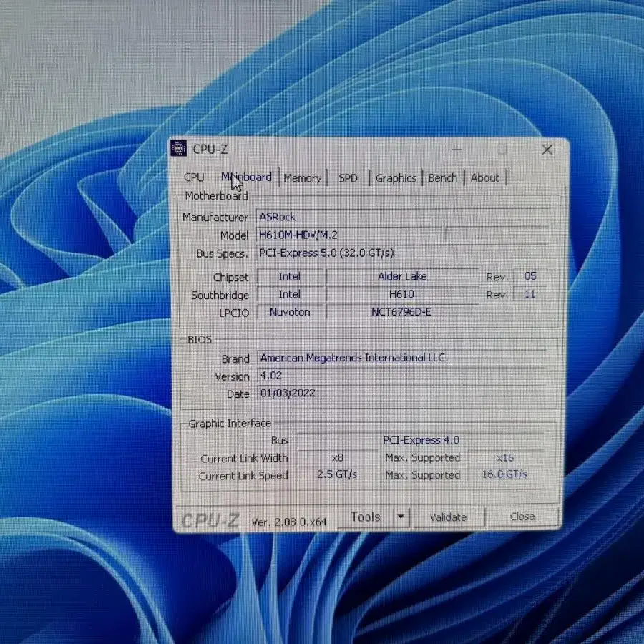This screenshot has height=644, width=644.
Task: Expand the Tools dropdown arrow
Action: [x=401, y=517]
